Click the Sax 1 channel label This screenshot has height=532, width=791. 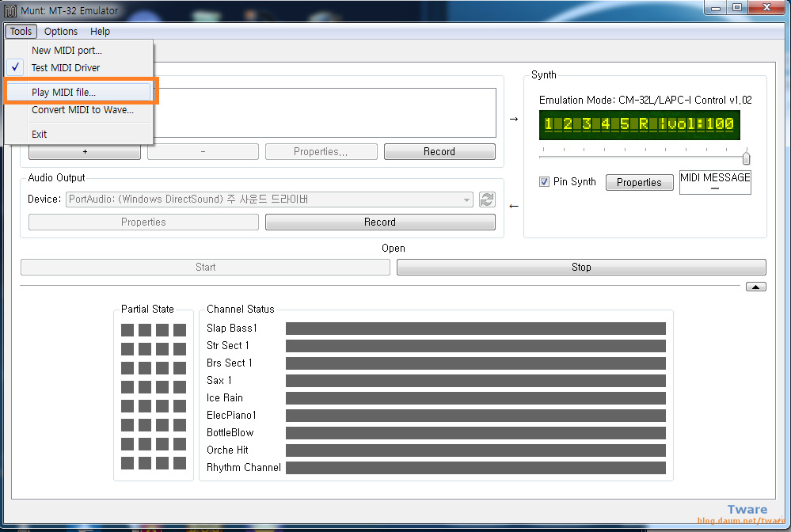(219, 380)
